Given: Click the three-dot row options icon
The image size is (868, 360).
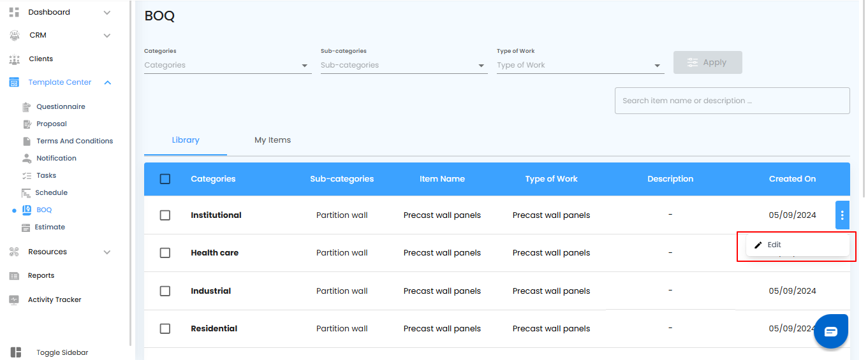Looking at the screenshot, I should click(x=842, y=215).
